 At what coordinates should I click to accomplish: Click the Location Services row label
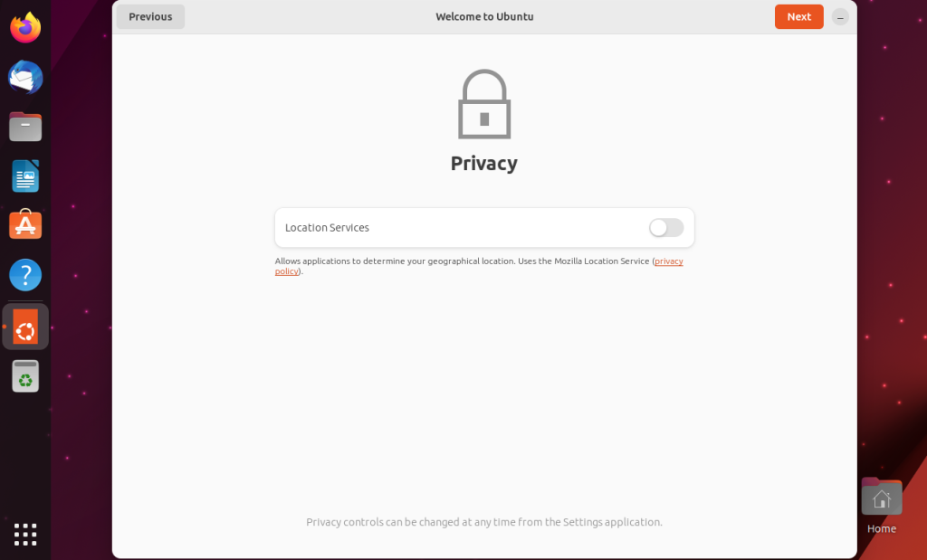(327, 227)
